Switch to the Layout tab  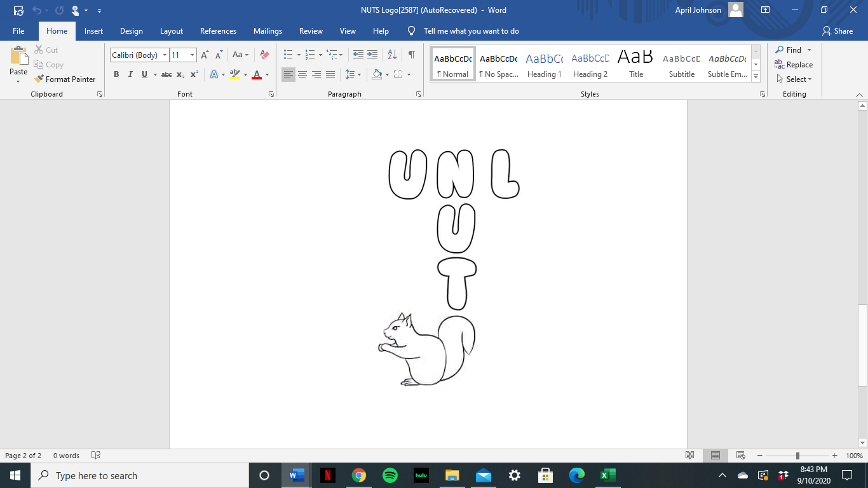click(171, 31)
